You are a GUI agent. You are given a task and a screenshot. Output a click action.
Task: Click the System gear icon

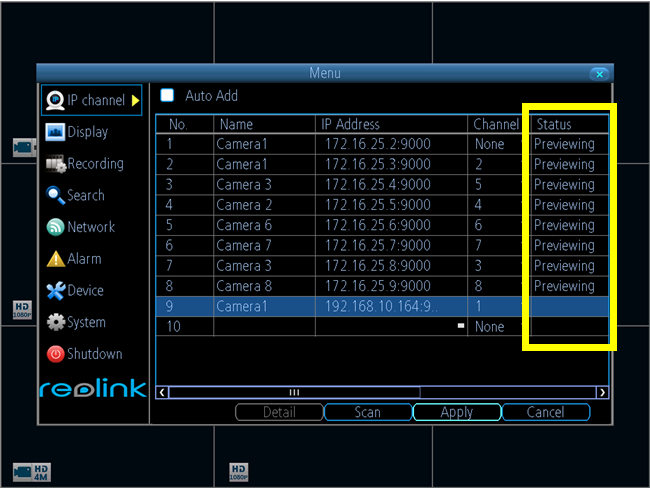tap(56, 322)
